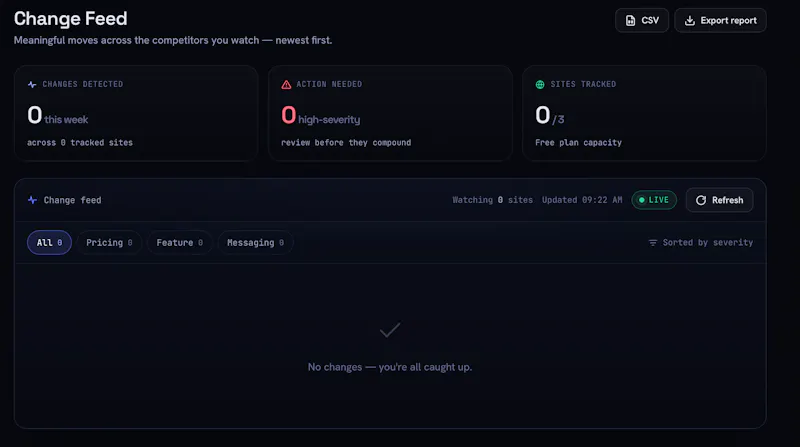Screen dimensions: 800x447
Task: Click 'Free plan capacity' text
Action: click(x=579, y=142)
